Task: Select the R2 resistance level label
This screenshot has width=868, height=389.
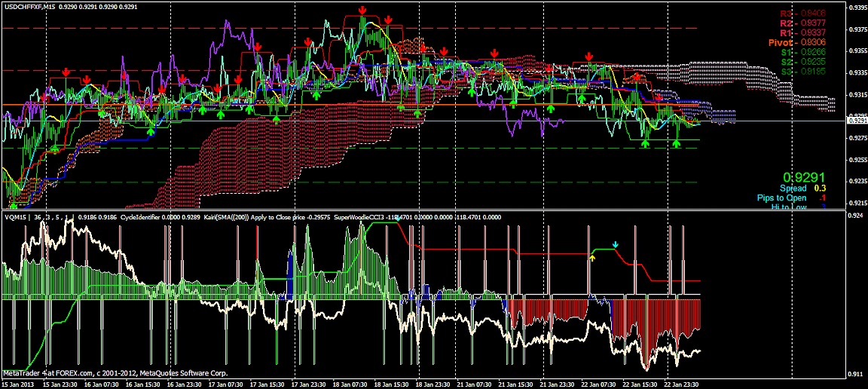Action: (x=802, y=23)
